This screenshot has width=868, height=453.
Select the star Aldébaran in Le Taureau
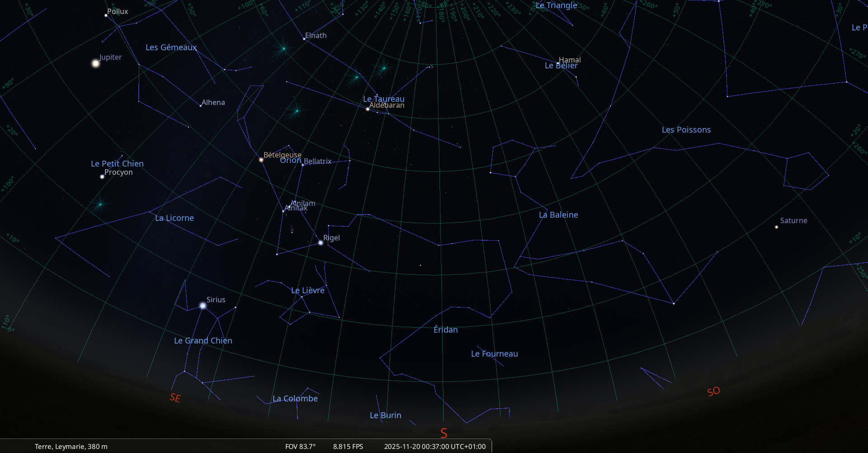(x=368, y=109)
